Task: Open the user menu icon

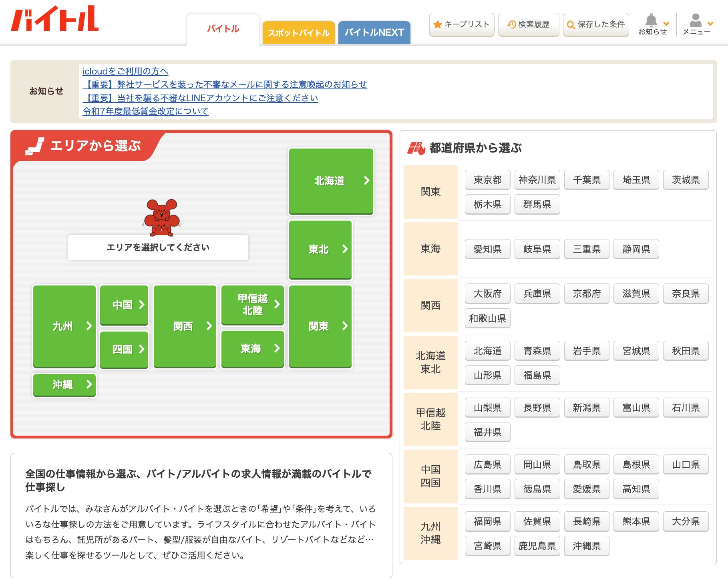Action: click(x=696, y=20)
